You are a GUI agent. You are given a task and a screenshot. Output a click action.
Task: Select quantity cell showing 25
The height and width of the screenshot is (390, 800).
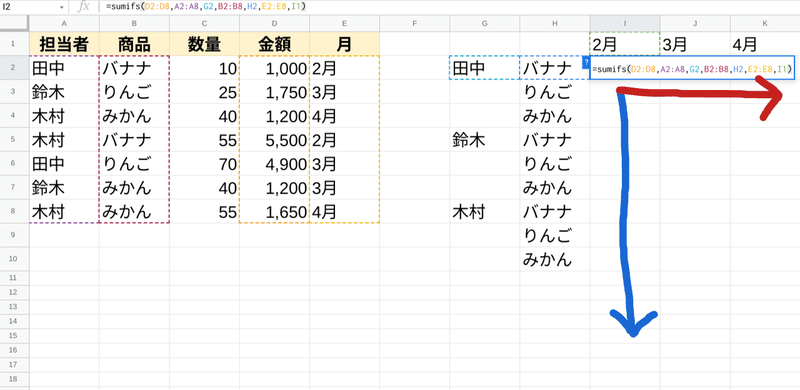(204, 91)
